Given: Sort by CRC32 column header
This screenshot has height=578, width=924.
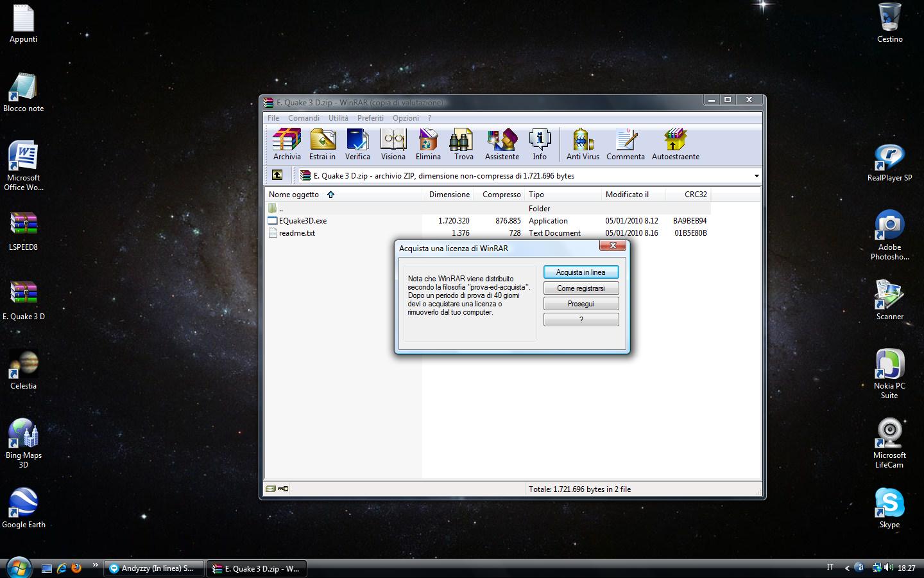Looking at the screenshot, I should [688, 195].
